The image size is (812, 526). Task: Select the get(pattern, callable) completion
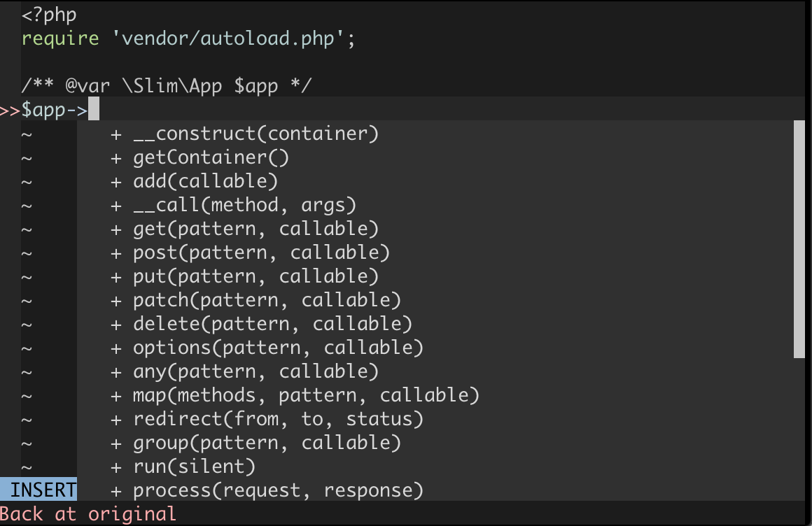[x=255, y=228]
